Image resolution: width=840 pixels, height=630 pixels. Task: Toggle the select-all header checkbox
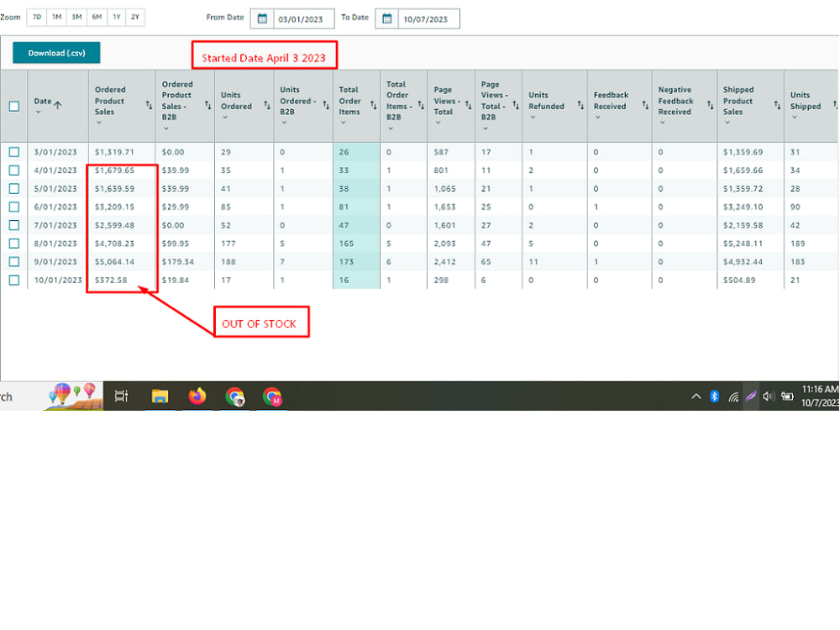coord(14,106)
